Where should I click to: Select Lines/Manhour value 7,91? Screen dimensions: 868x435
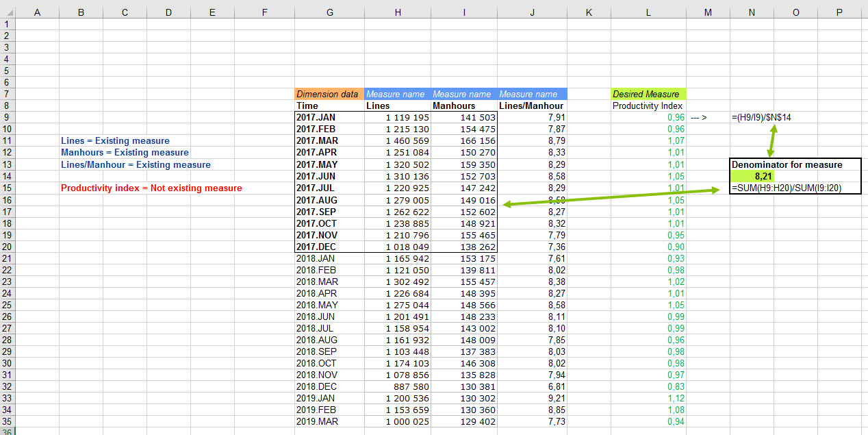point(532,117)
